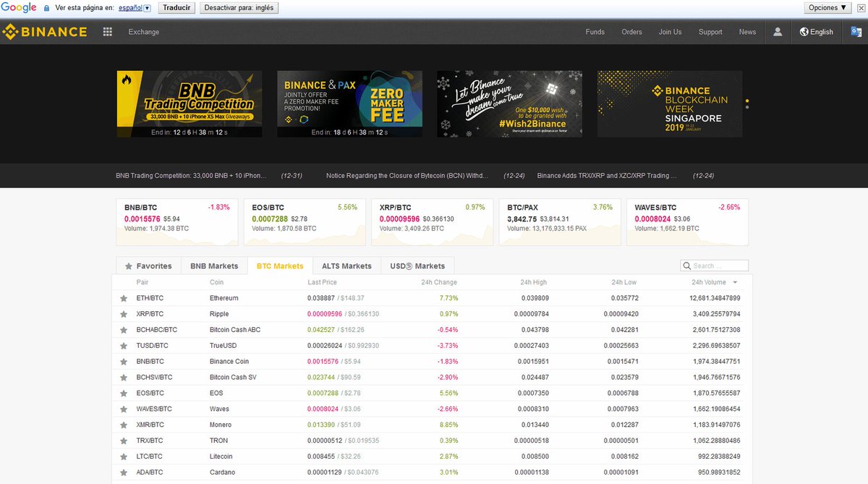868x484 pixels.
Task: Open Bytecoin withdrawal closure notice
Action: pos(407,175)
